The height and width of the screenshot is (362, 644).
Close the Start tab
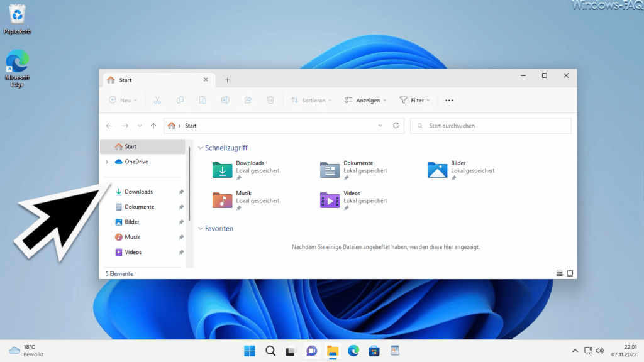pyautogui.click(x=206, y=80)
